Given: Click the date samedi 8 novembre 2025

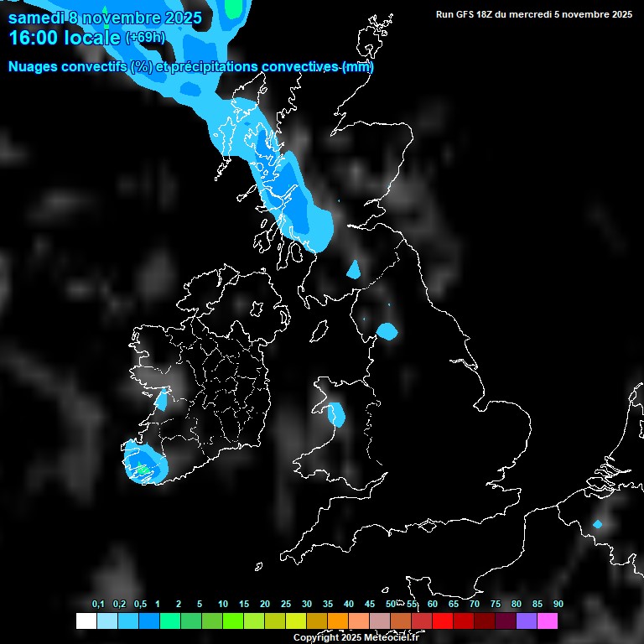Looking at the screenshot, I should coord(105,17).
